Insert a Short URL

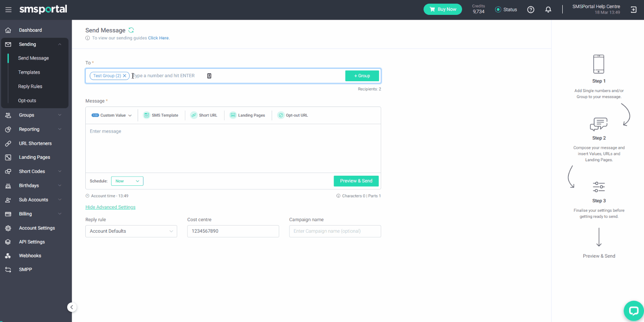click(204, 115)
